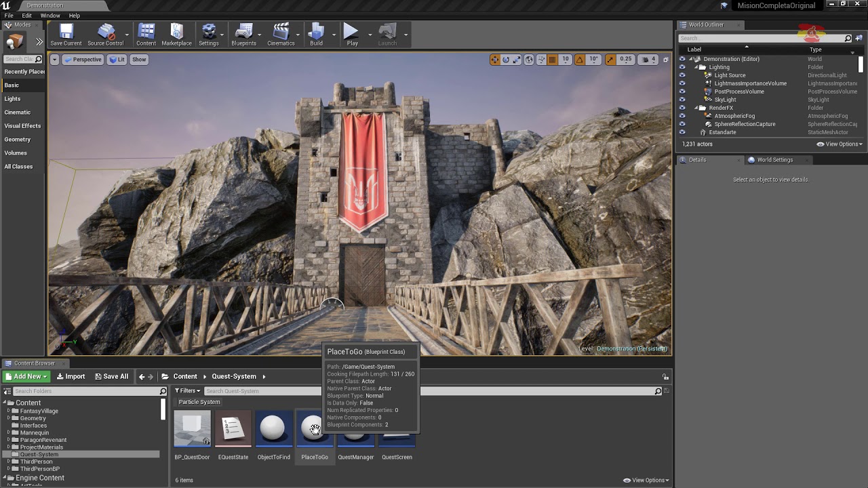Click Save All in Content Browser
The width and height of the screenshot is (868, 488).
pos(111,377)
